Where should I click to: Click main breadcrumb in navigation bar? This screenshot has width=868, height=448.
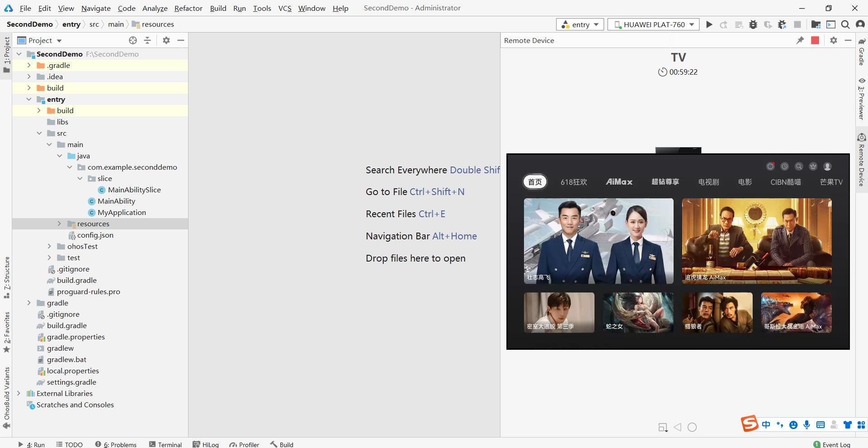coord(116,24)
